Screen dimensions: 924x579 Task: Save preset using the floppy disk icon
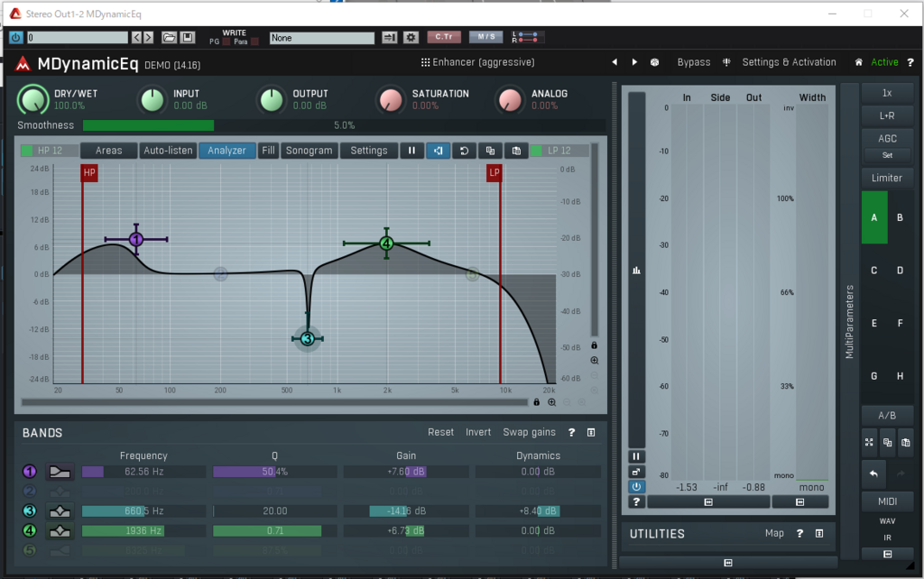pos(188,38)
